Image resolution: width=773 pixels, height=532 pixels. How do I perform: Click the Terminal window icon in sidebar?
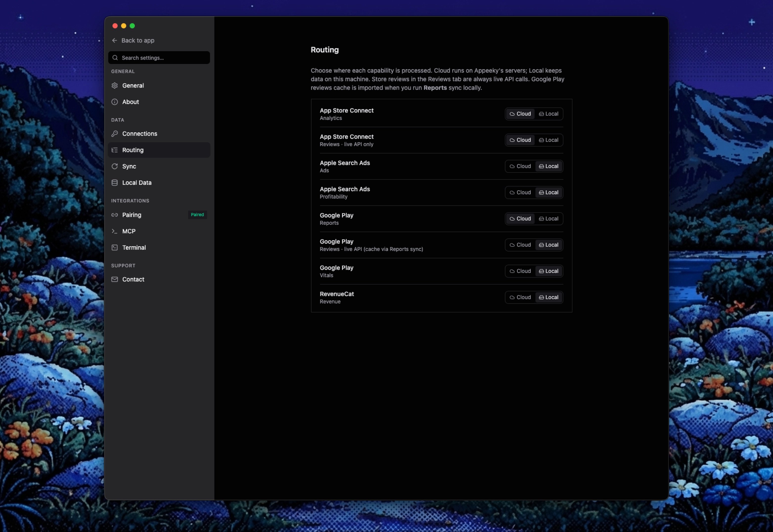[x=115, y=248]
